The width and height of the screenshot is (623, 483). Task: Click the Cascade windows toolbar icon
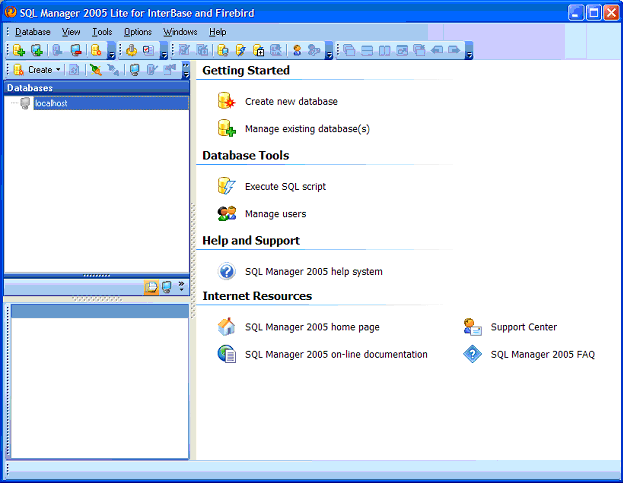pyautogui.click(x=349, y=50)
